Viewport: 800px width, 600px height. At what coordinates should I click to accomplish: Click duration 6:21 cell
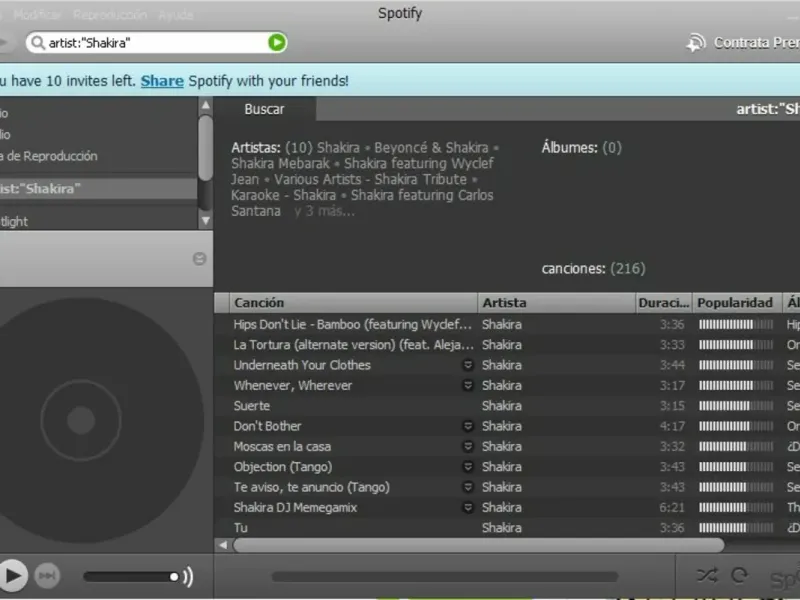pyautogui.click(x=671, y=508)
